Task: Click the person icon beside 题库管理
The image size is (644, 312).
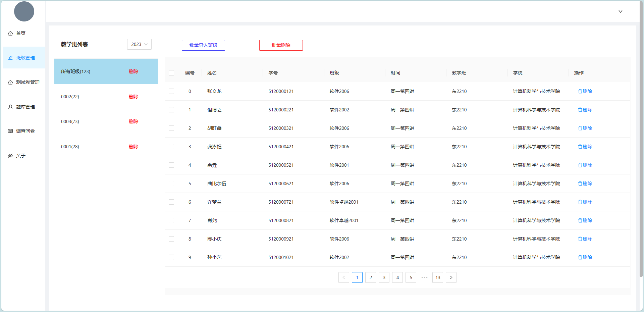Action: [10, 107]
